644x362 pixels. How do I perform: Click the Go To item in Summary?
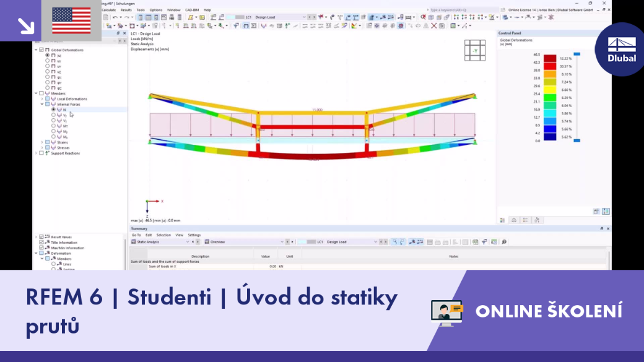click(x=136, y=235)
